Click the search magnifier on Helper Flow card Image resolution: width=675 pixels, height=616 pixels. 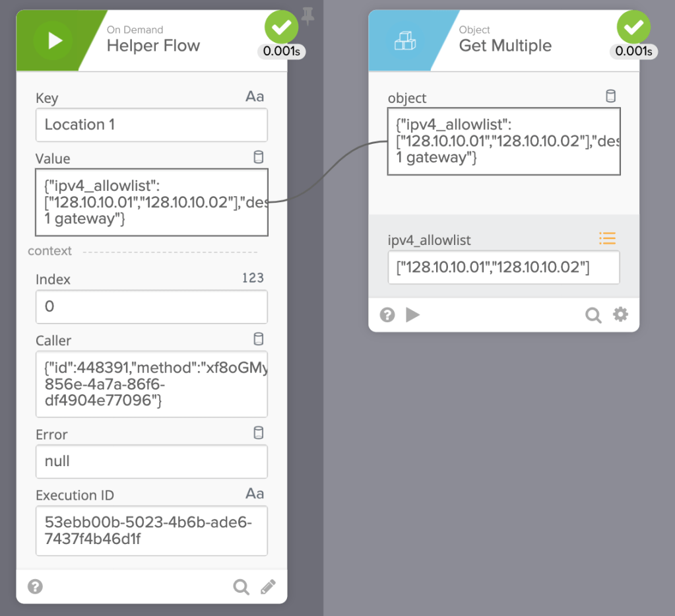(x=241, y=586)
